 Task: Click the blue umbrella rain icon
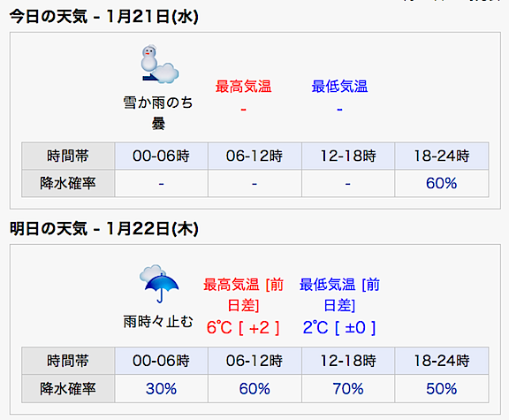159,284
